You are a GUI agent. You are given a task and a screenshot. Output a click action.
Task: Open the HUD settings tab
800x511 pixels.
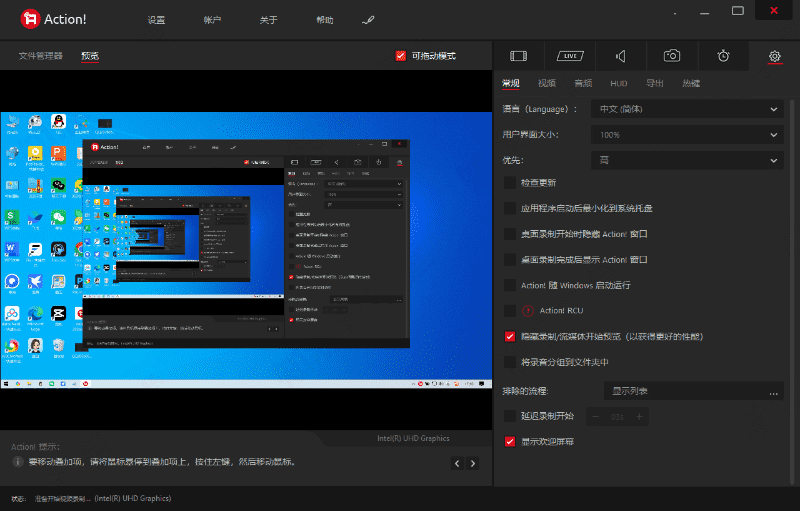click(x=619, y=83)
